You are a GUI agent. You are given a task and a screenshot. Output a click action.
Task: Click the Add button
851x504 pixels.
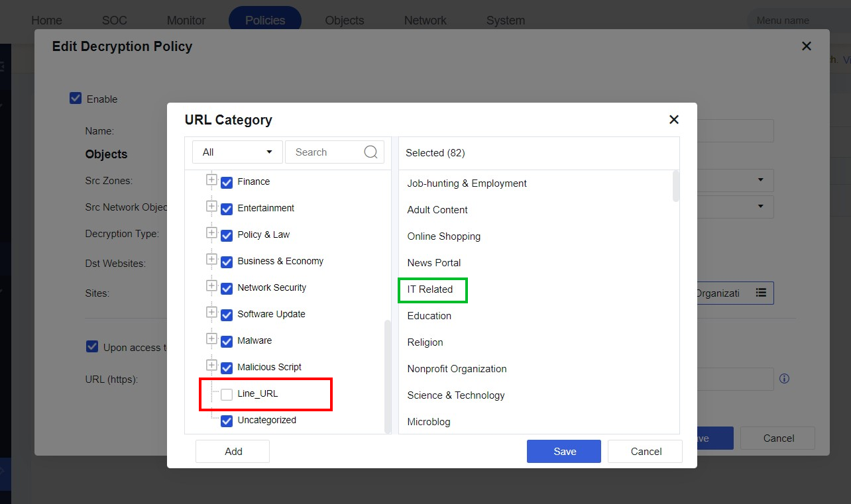[233, 451]
